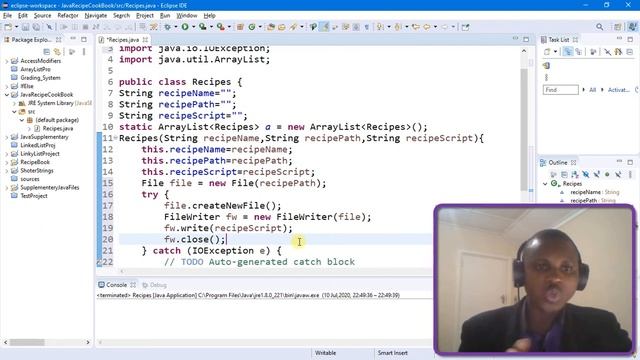Open the Project menu
This screenshot has width=640, height=360.
144,16
